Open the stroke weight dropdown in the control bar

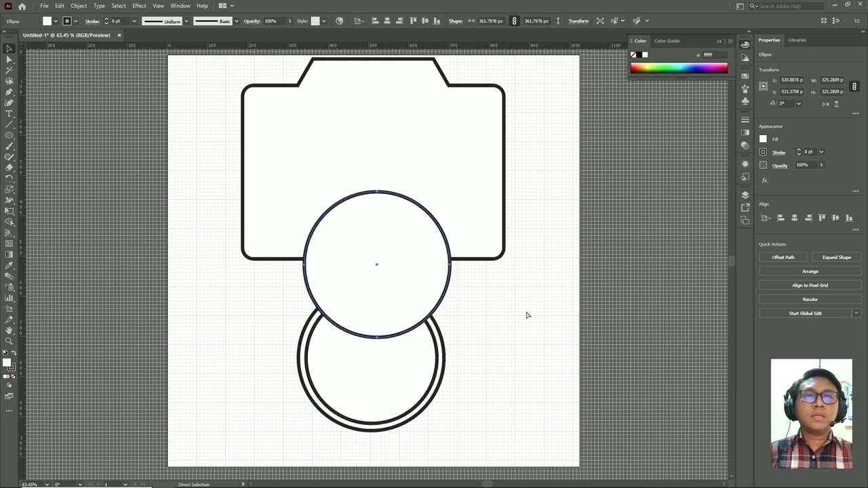tap(134, 21)
